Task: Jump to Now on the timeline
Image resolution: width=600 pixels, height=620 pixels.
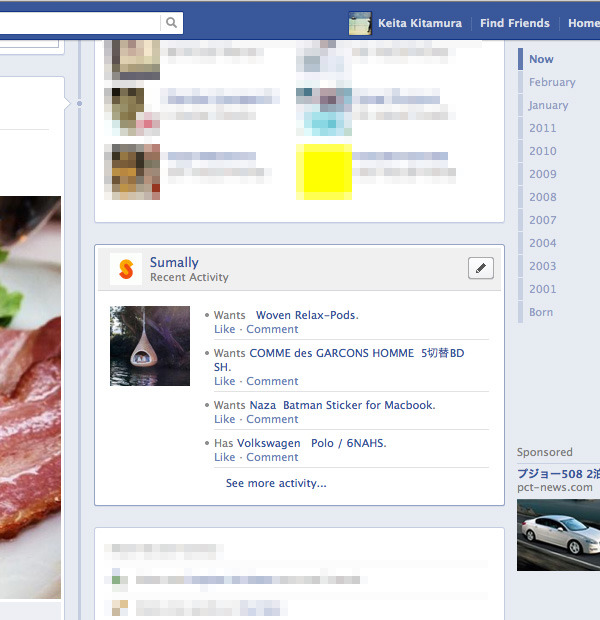Action: [x=541, y=59]
